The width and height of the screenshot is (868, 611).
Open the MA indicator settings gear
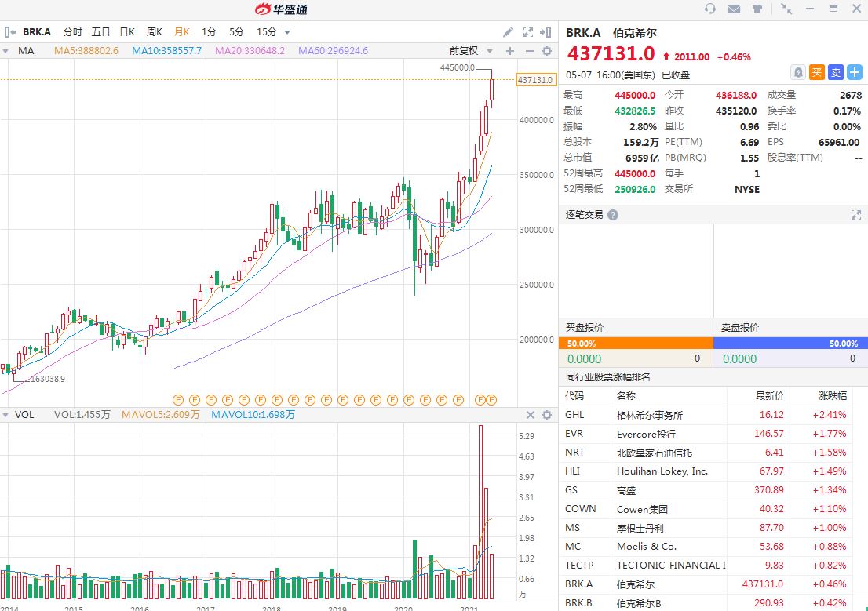[x=546, y=51]
